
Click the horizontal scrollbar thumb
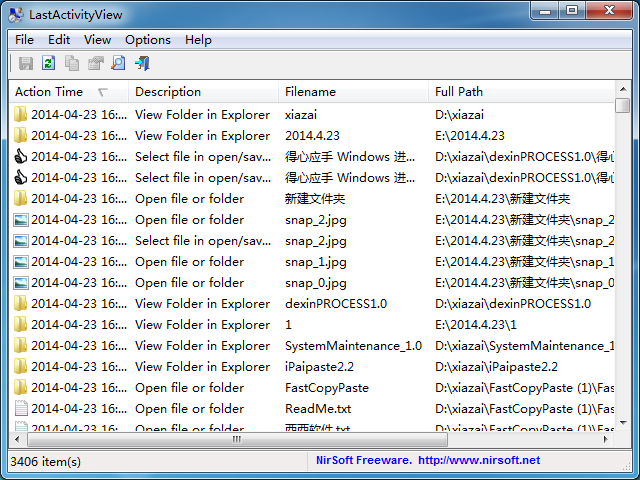pyautogui.click(x=237, y=440)
